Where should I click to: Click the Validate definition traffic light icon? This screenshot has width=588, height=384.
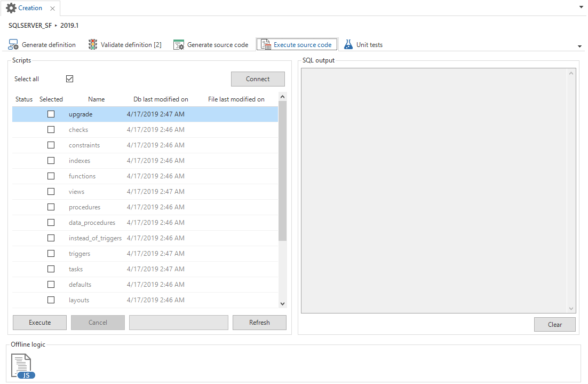[x=93, y=45]
